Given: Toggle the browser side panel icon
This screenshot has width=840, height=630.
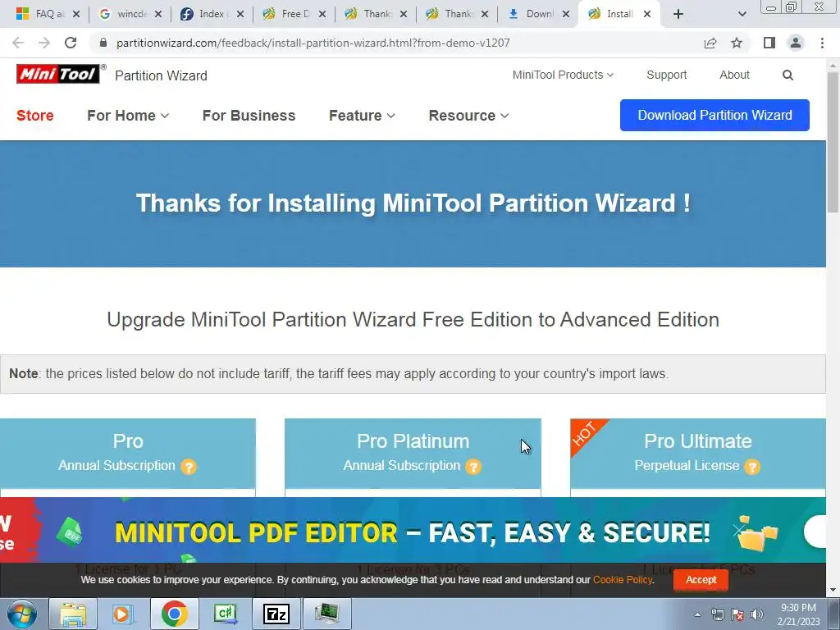Looking at the screenshot, I should pos(769,43).
